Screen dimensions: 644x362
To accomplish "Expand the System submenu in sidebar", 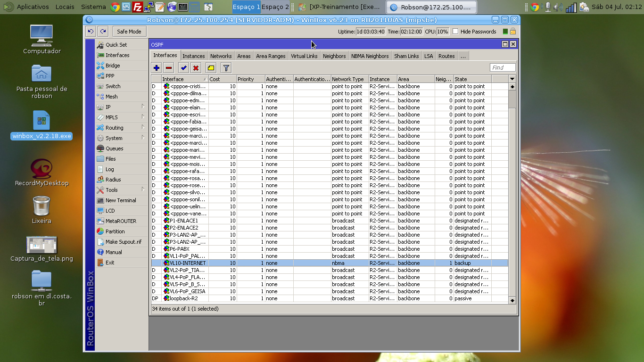I will (x=122, y=138).
